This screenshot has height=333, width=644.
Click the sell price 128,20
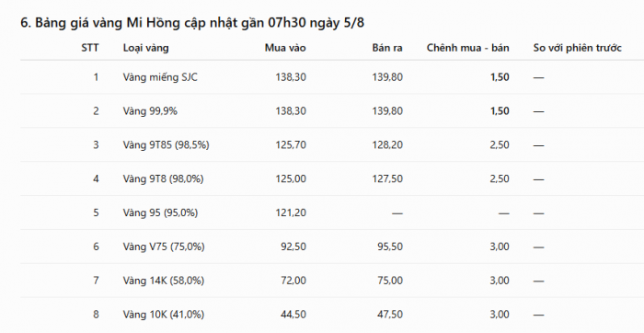(x=387, y=145)
